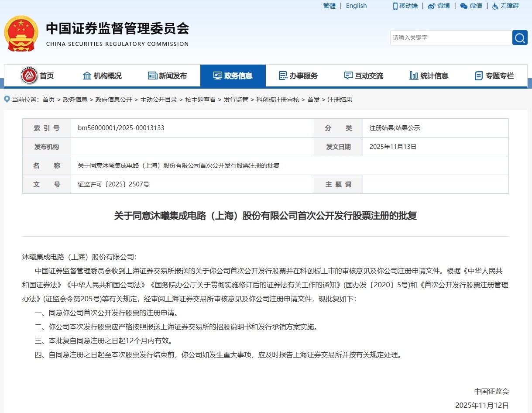This screenshot has height=413, width=532.
Task: Go to 首页 in breadcrumb
Action: pyautogui.click(x=48, y=100)
